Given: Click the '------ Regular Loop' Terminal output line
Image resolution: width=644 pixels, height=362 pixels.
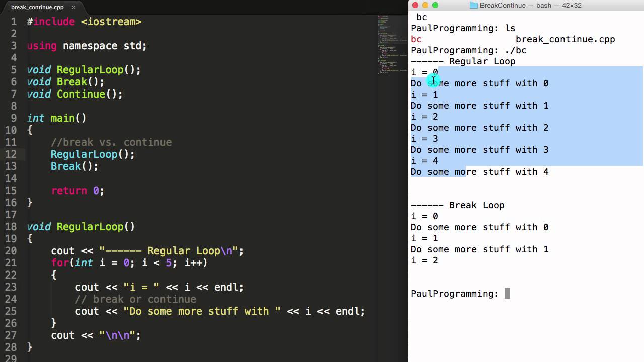Looking at the screenshot, I should (x=463, y=61).
